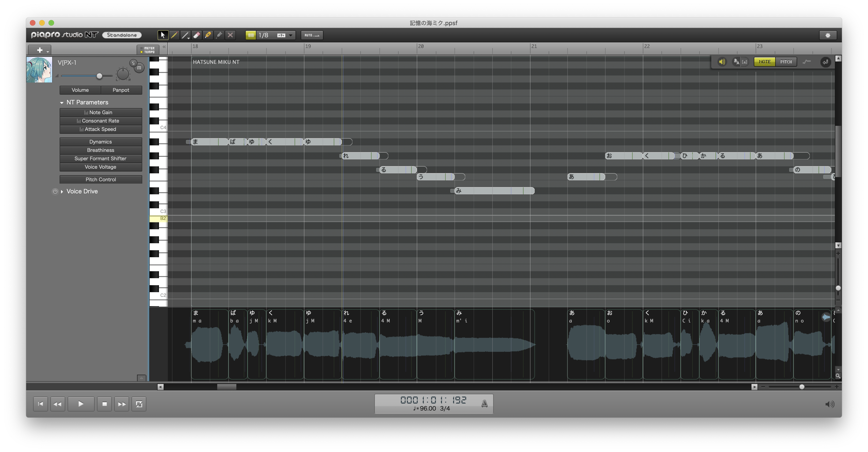Image resolution: width=868 pixels, height=452 pixels.
Task: Toggle the track solo S button
Action: (133, 63)
